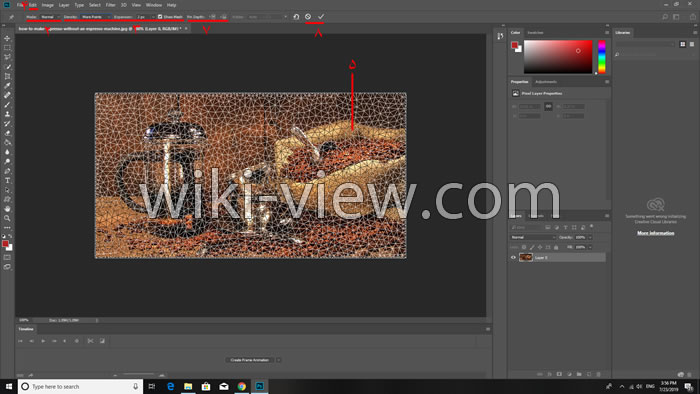Toggle filter for adjustment layers
Image resolution: width=700 pixels, height=394 pixels.
(557, 228)
